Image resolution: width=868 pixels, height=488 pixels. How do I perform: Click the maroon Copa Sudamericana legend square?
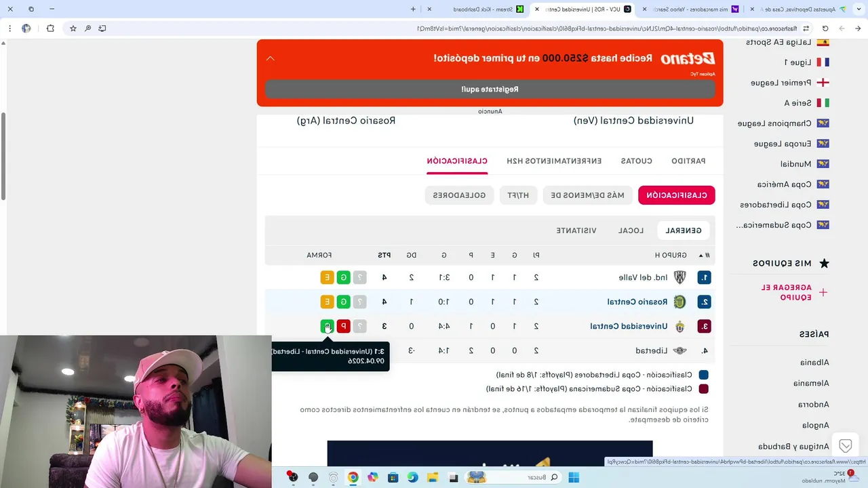704,389
